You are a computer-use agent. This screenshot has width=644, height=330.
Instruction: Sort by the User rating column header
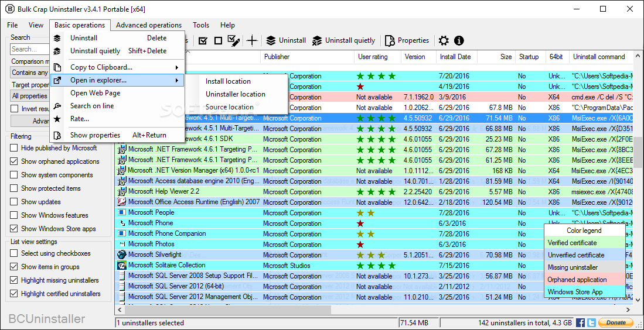click(x=377, y=57)
